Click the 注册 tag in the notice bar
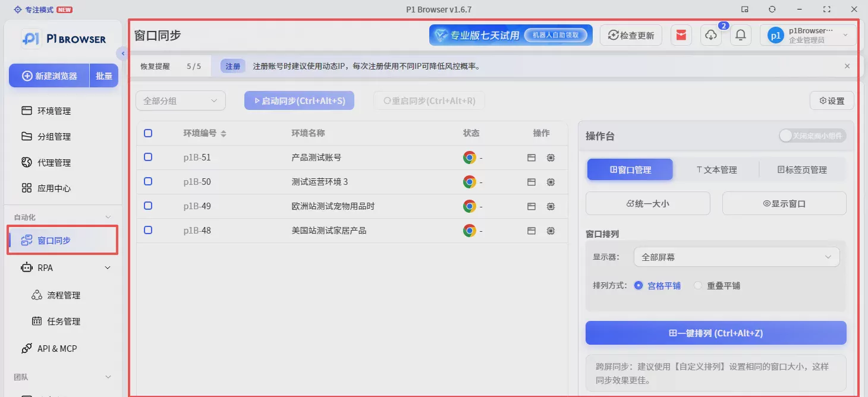Viewport: 868px width, 397px height. 233,66
